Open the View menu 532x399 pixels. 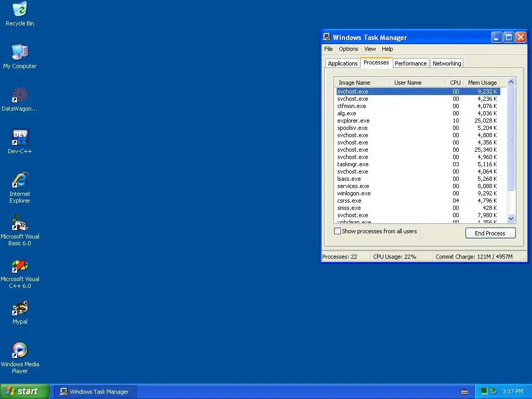(370, 49)
